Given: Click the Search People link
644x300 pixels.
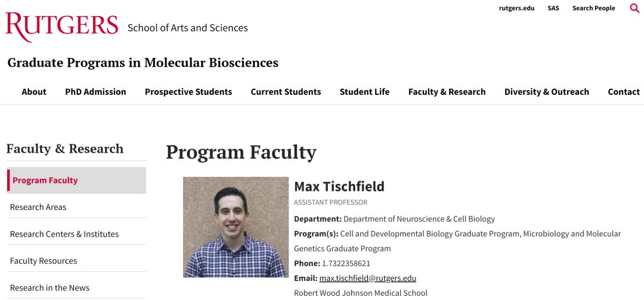Looking at the screenshot, I should [x=593, y=8].
